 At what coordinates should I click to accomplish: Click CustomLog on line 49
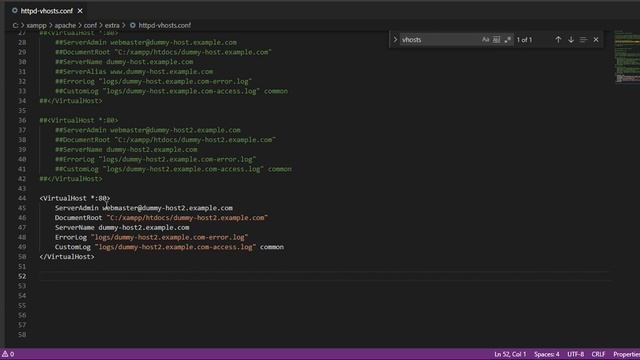coord(73,247)
